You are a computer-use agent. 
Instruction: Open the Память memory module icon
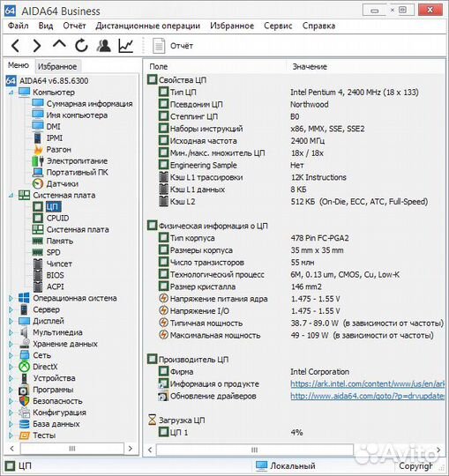tap(38, 241)
